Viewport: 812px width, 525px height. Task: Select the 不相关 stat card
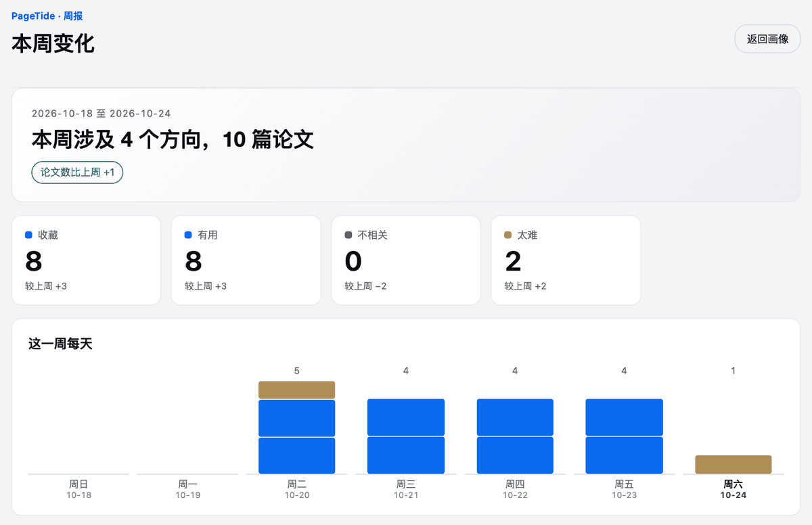tap(405, 260)
